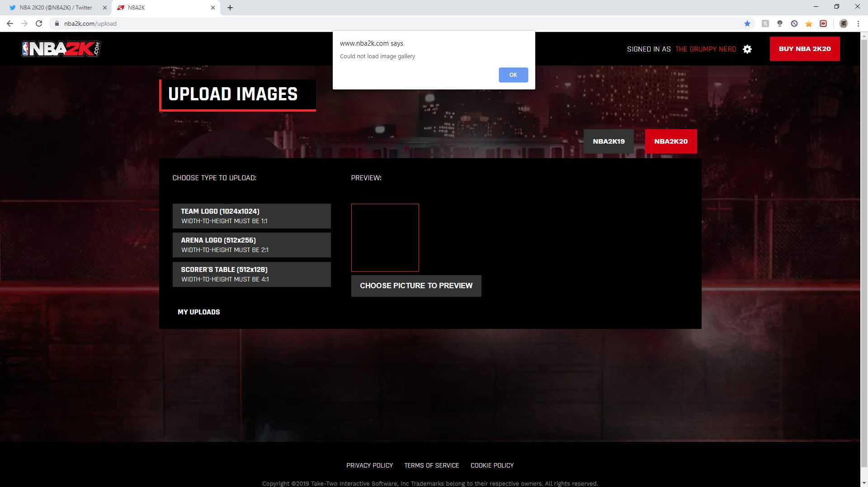Choose Team Logo 1024x1024 upload type

[251, 216]
